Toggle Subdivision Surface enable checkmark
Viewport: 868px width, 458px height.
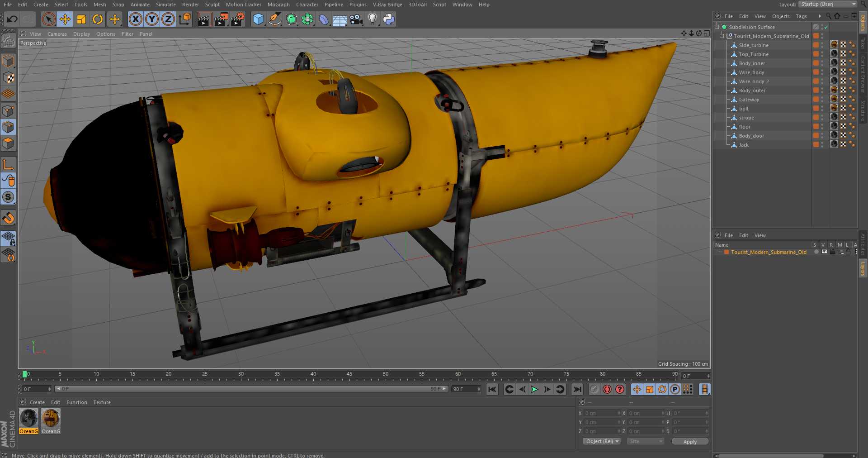point(826,27)
